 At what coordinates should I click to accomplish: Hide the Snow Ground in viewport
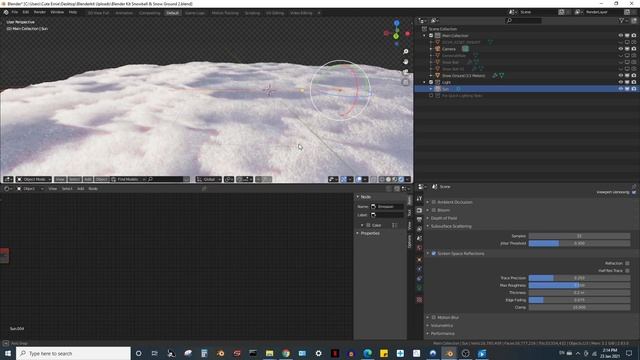point(620,76)
